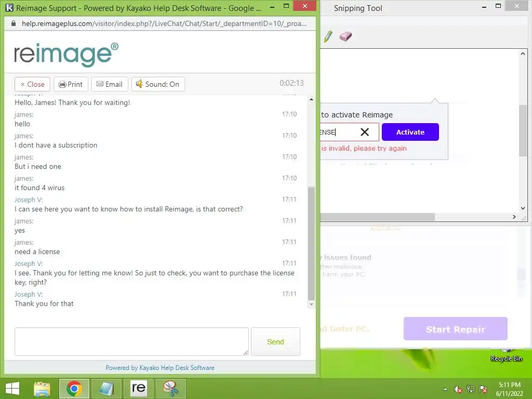Click the chat scrollbar down arrow
This screenshot has height=399, width=532.
[311, 304]
